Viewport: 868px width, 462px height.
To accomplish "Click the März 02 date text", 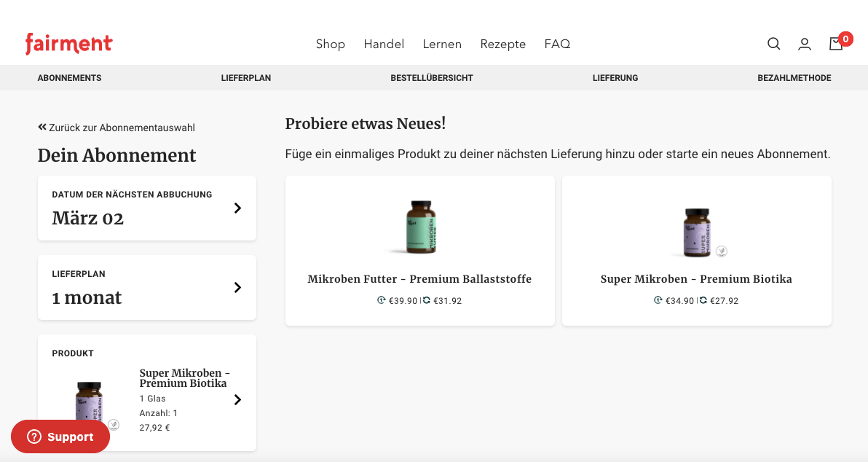I will coord(88,219).
